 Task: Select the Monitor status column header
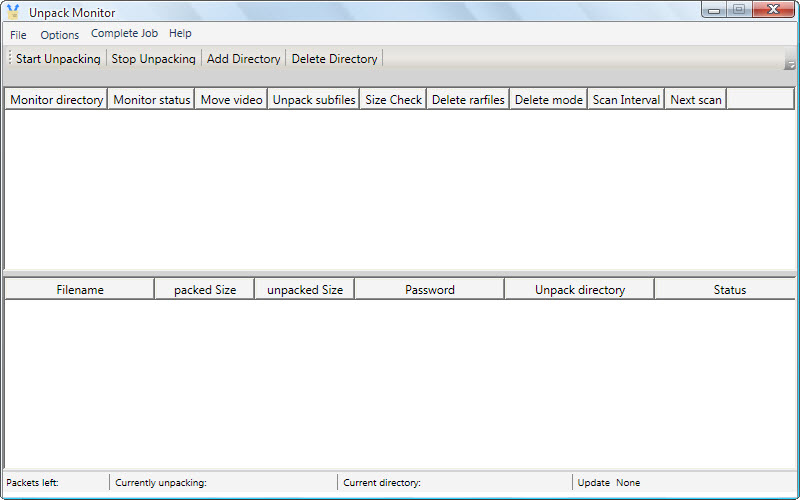[151, 100]
